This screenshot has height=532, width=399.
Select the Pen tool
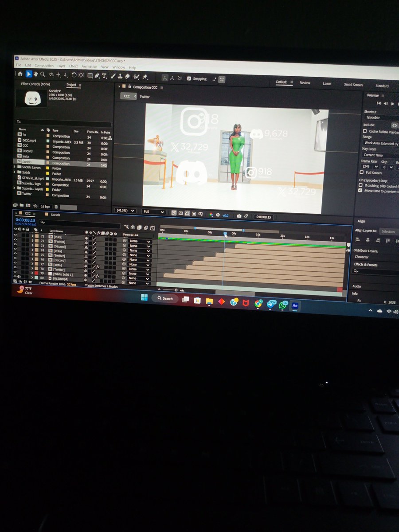[97, 75]
